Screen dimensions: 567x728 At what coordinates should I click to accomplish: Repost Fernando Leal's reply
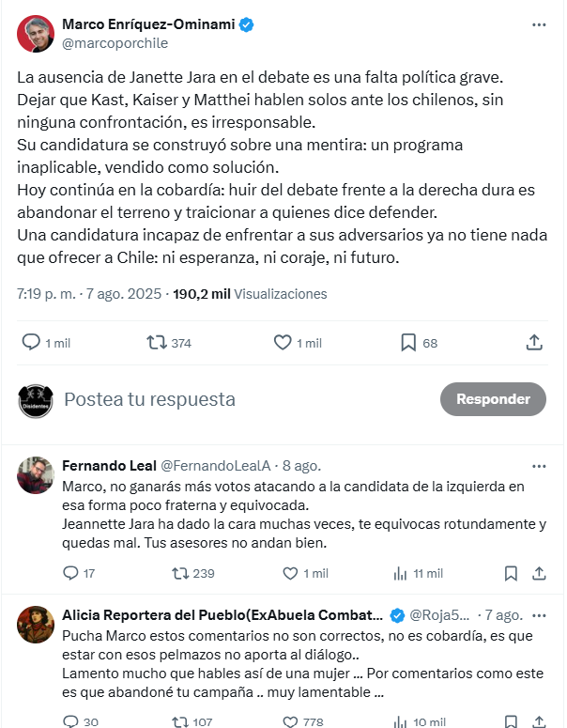click(x=177, y=573)
